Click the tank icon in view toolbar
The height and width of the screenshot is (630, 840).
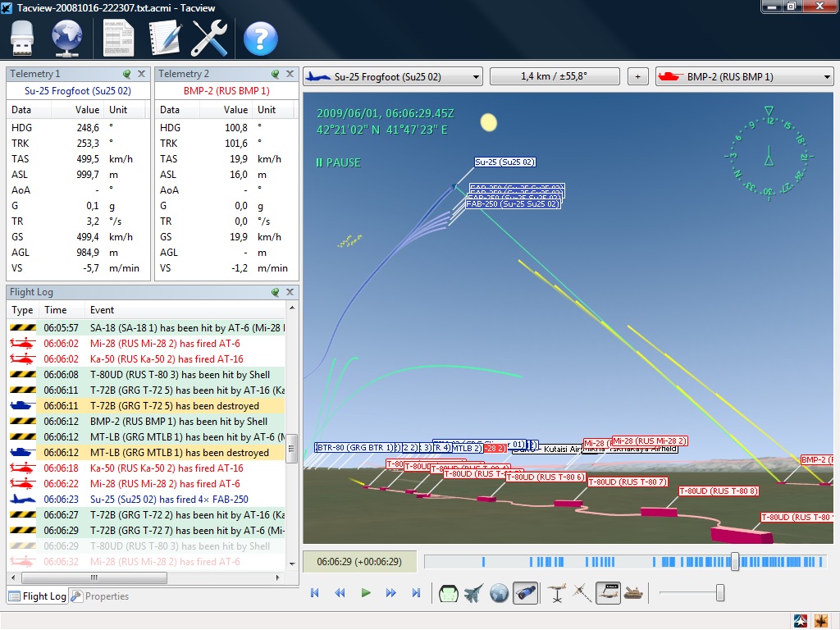[x=633, y=593]
